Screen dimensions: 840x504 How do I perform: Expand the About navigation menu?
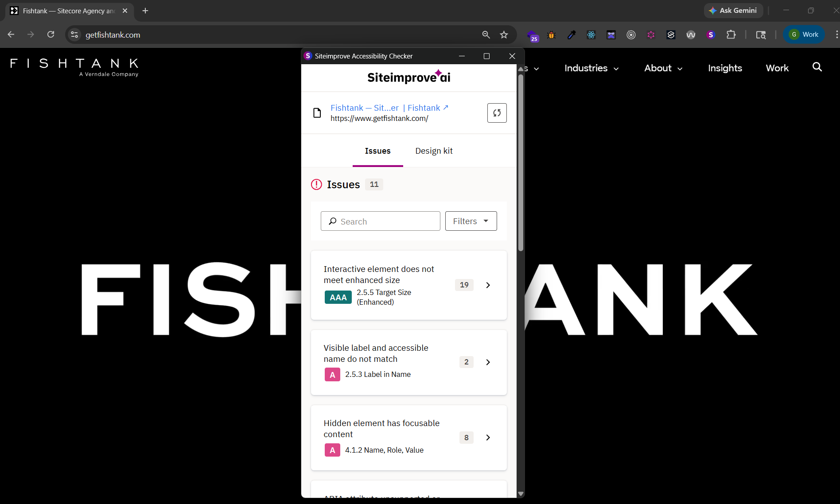coord(662,68)
